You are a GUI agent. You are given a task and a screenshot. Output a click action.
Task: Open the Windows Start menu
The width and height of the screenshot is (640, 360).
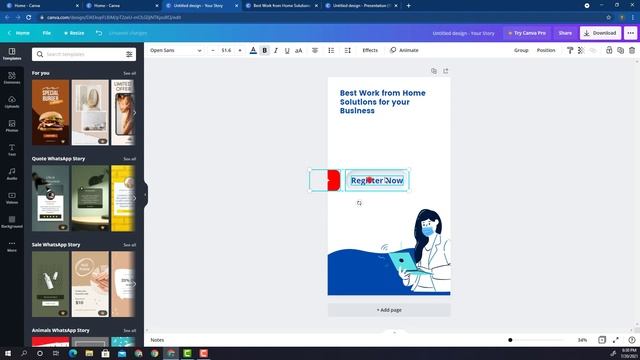coord(8,353)
